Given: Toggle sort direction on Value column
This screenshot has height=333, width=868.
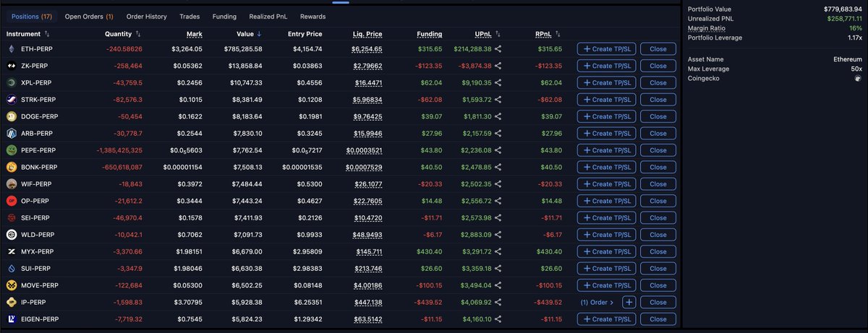Looking at the screenshot, I should click(x=259, y=34).
